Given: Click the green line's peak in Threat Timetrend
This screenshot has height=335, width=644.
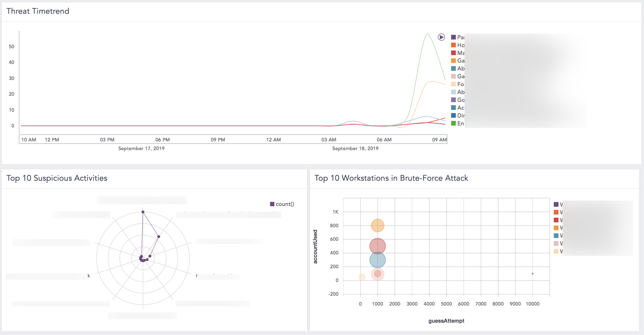Looking at the screenshot, I should (427, 34).
